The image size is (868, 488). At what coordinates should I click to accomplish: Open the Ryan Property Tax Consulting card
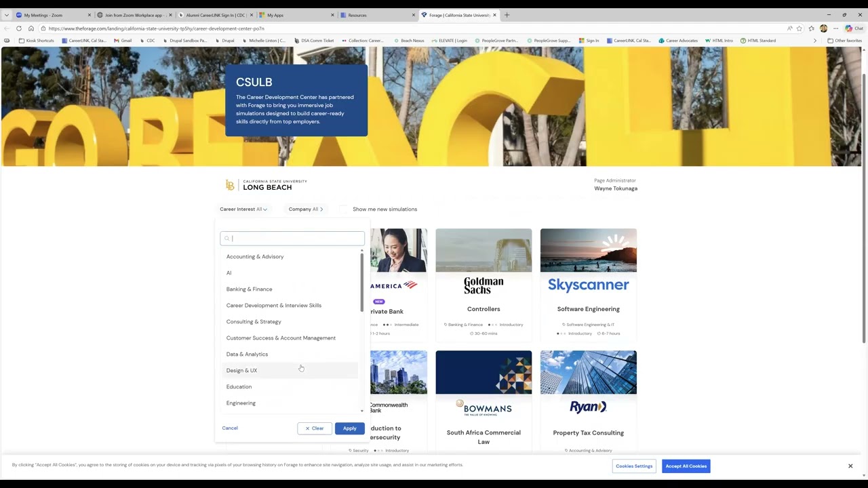[589, 403]
